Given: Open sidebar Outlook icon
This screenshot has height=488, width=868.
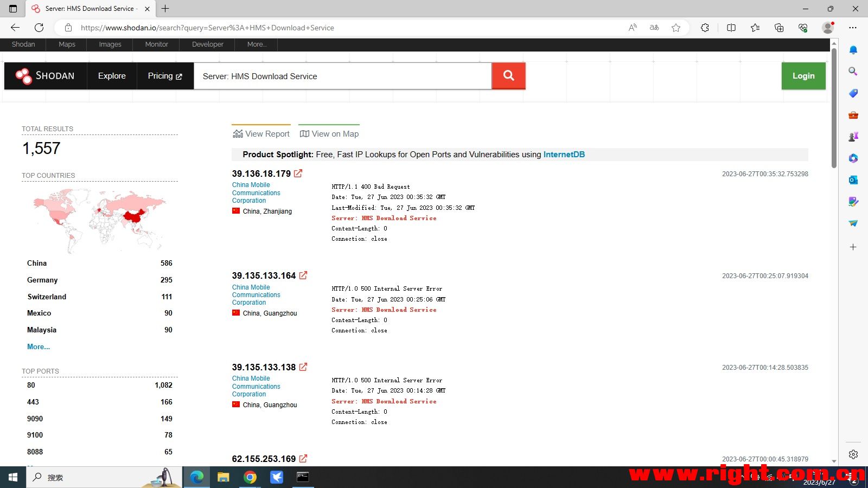Looking at the screenshot, I should (x=853, y=180).
